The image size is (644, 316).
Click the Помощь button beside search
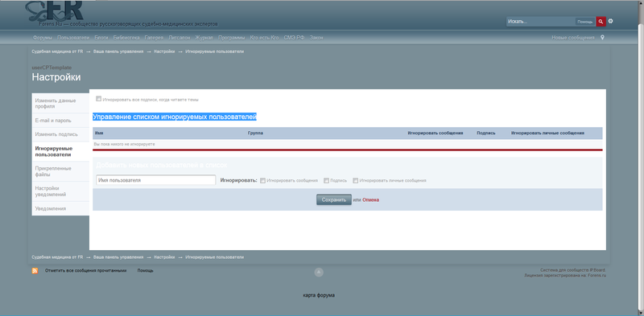tap(585, 22)
